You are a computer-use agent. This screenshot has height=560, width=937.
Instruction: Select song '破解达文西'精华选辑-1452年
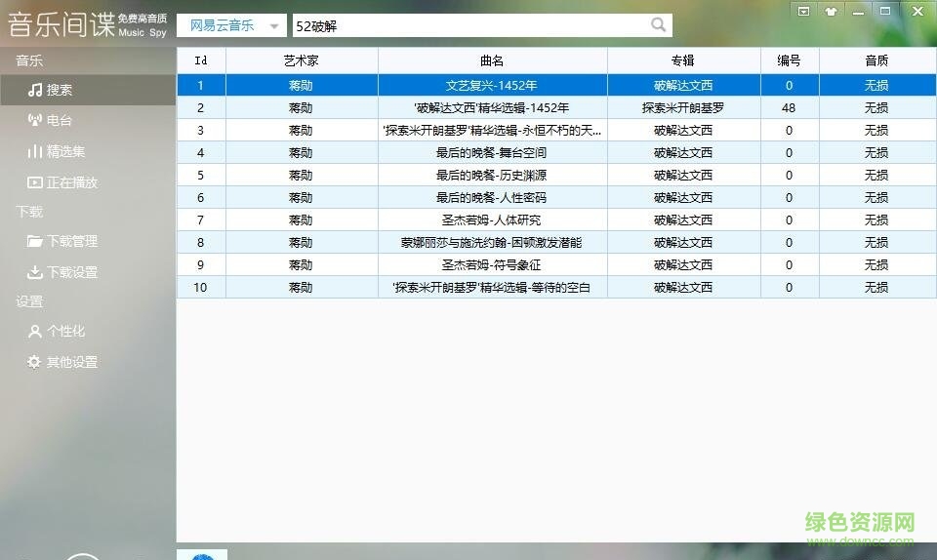coord(491,108)
